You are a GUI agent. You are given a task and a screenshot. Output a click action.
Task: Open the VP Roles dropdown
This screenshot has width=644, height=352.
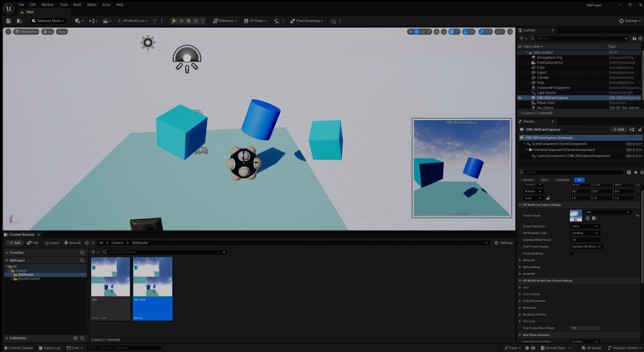255,21
